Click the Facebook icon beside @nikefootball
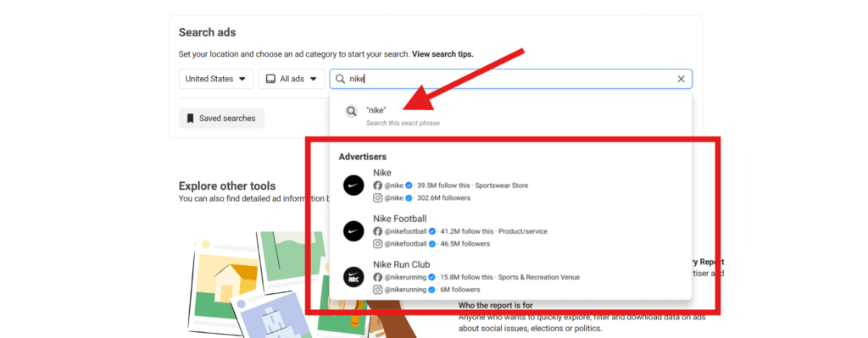 click(x=377, y=231)
